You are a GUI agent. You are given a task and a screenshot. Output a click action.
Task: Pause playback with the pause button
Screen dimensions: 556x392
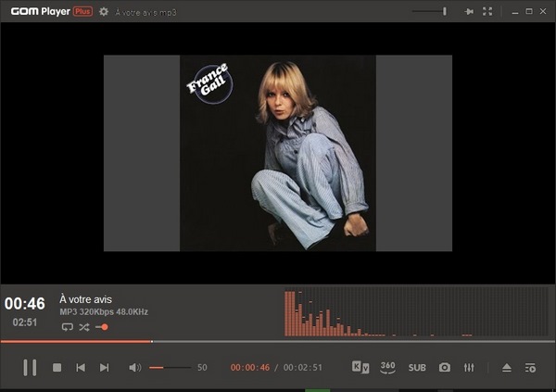pyautogui.click(x=30, y=368)
